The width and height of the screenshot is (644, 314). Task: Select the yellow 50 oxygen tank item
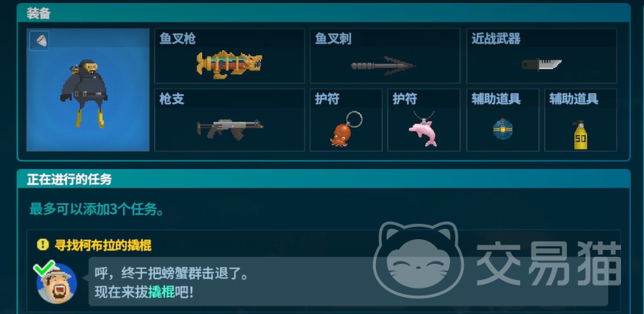(x=580, y=135)
